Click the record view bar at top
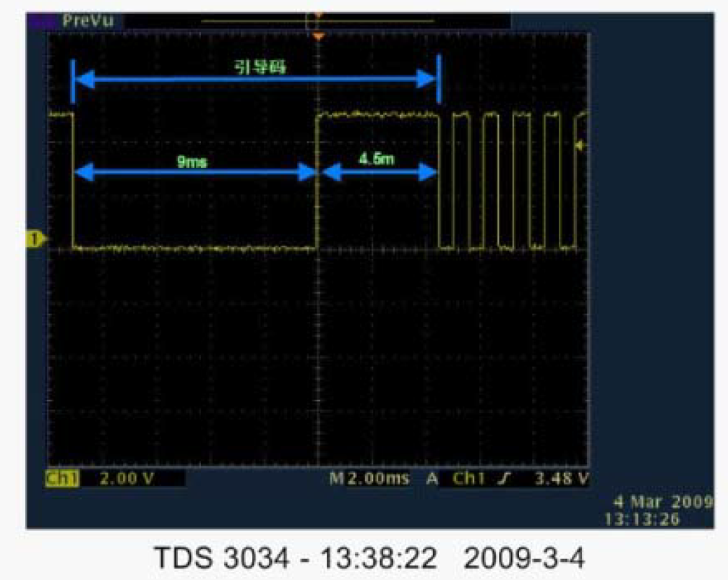Viewport: 728px width, 580px height. 318,21
